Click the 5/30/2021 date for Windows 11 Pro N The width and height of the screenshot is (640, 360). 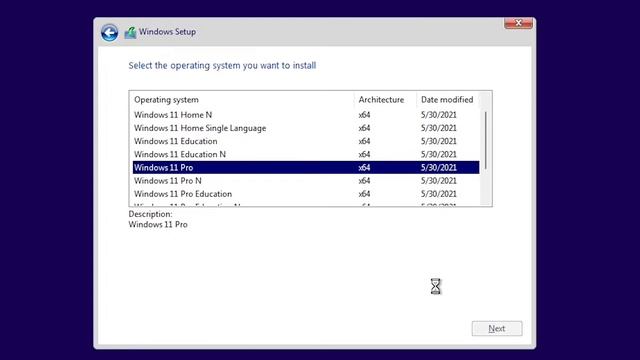438,181
